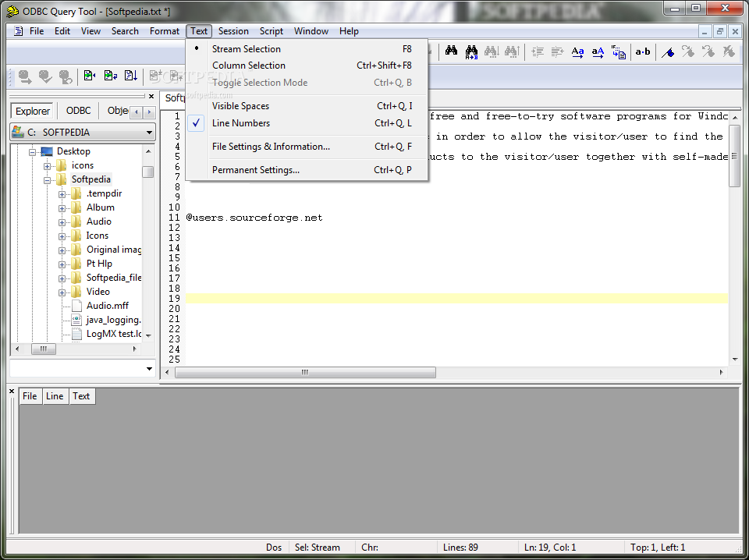
Task: Open the Edit menu
Action: tap(62, 31)
